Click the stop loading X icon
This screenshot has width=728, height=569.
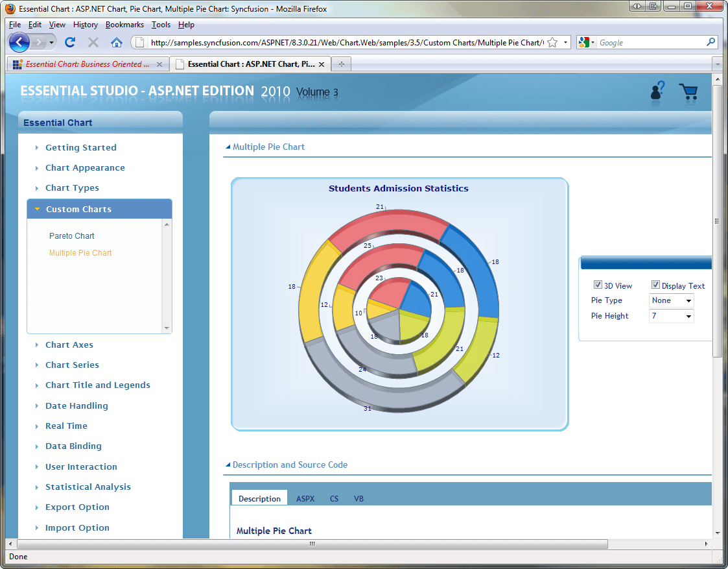pos(93,43)
